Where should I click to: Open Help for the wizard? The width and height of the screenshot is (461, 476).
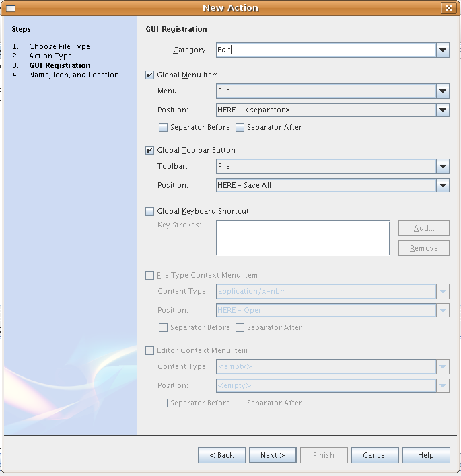point(426,455)
